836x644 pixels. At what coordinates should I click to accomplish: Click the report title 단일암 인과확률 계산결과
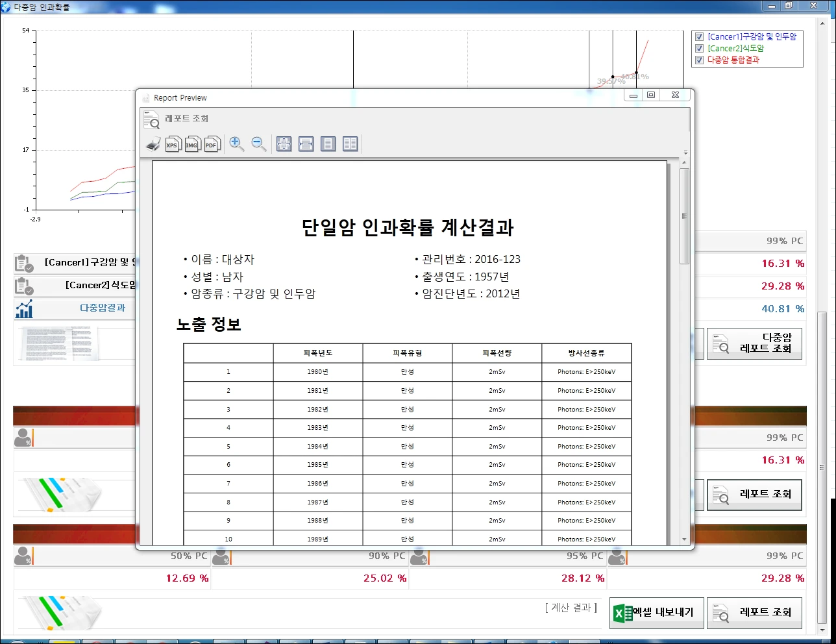(408, 228)
